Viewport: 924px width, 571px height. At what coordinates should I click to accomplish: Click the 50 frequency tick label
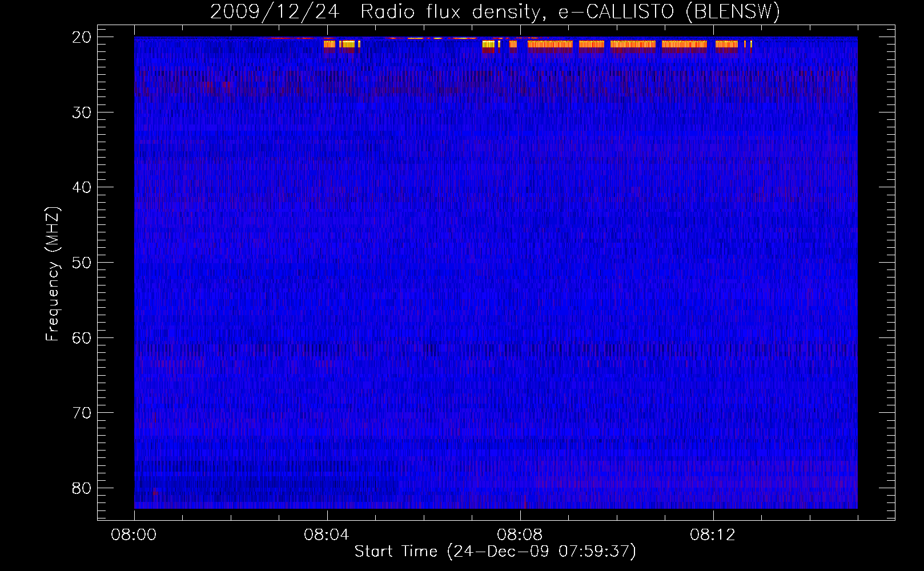[82, 263]
